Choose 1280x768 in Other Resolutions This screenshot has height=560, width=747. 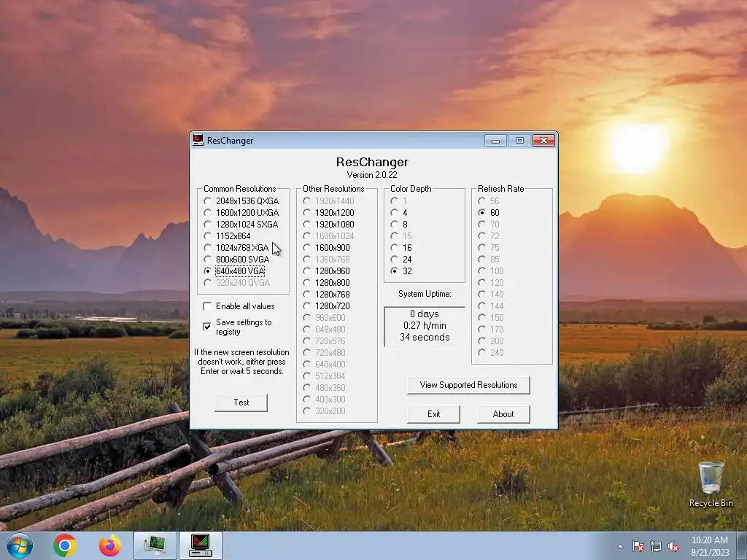pyautogui.click(x=327, y=295)
